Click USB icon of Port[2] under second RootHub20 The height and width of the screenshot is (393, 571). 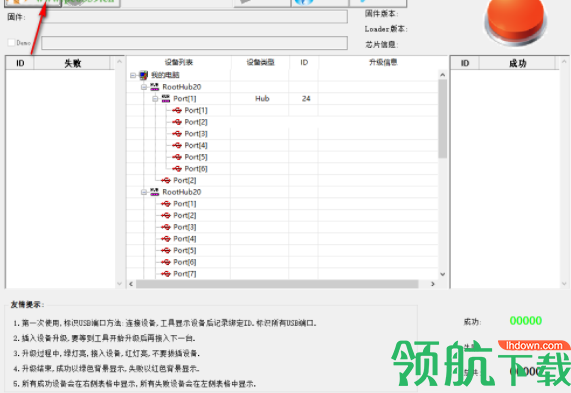[166, 215]
